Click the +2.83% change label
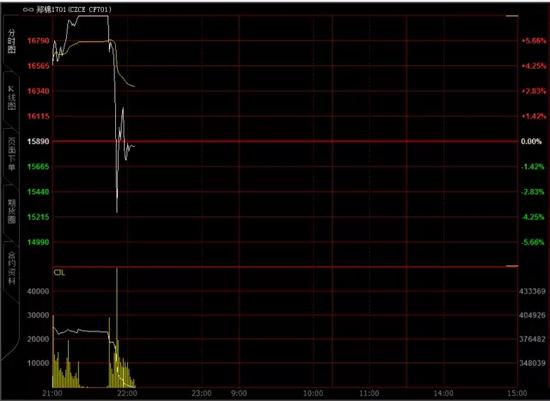550x401 pixels. [534, 91]
